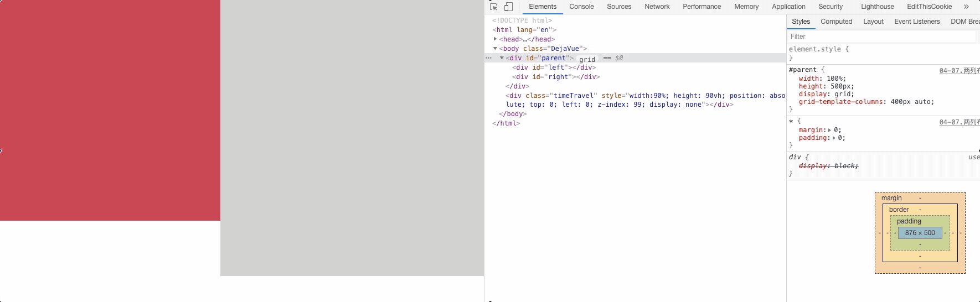Collapse the parent div node
This screenshot has height=302, width=980.
(x=502, y=58)
